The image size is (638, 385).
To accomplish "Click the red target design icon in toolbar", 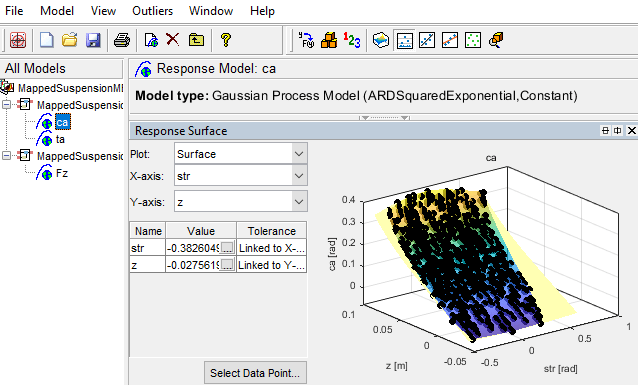I will 18,40.
